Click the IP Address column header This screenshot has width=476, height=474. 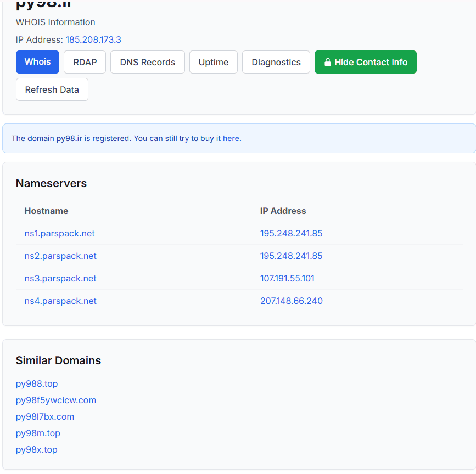coord(283,211)
